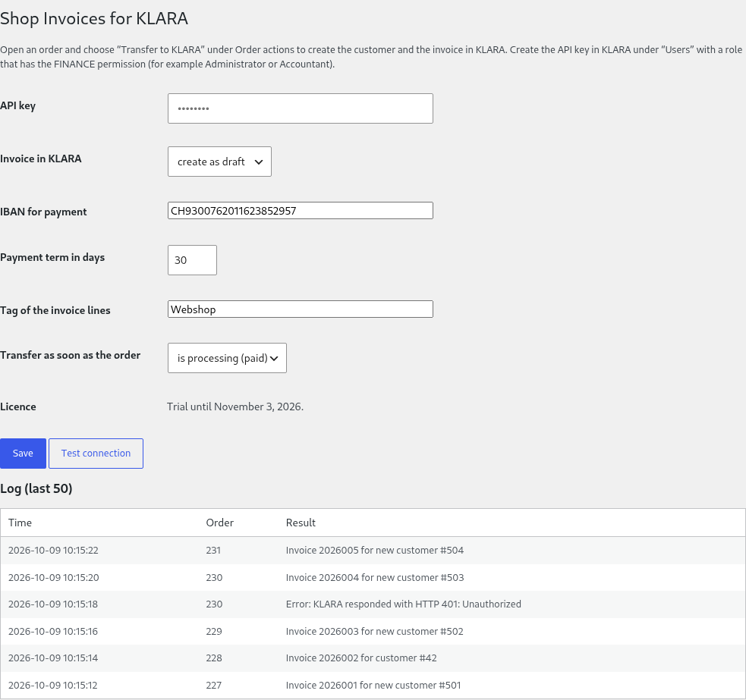
Task: Select 'Invoice 2026004 for new customer #503'
Action: [x=375, y=577]
